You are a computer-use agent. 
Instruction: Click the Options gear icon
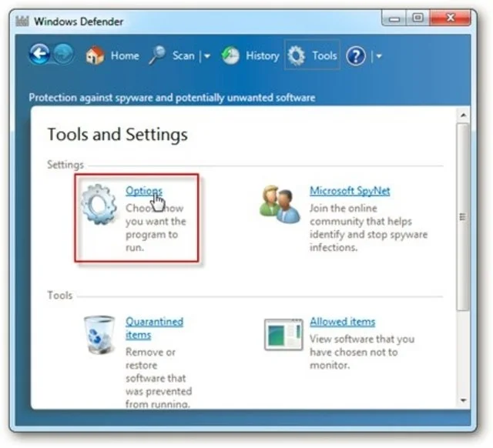[99, 204]
